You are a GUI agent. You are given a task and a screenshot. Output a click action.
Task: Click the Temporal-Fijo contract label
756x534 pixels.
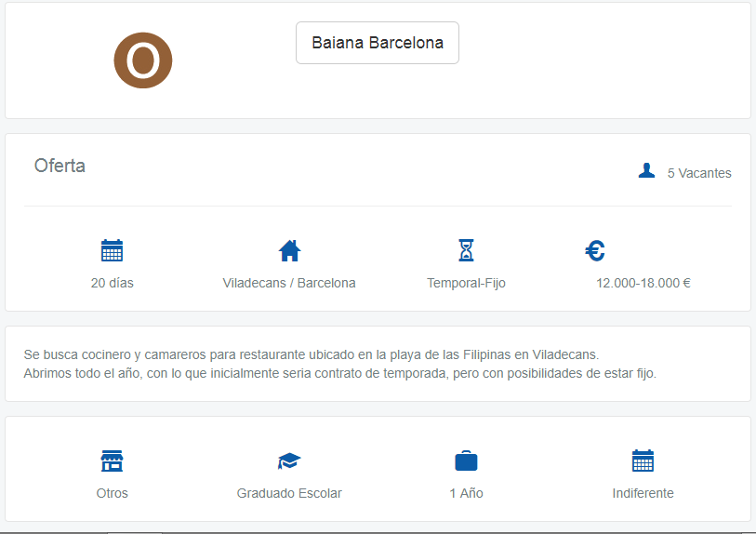point(466,283)
